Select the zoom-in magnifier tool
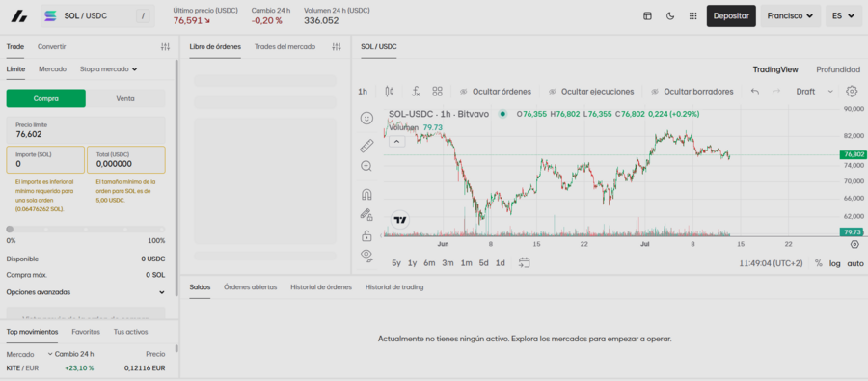 pyautogui.click(x=366, y=166)
